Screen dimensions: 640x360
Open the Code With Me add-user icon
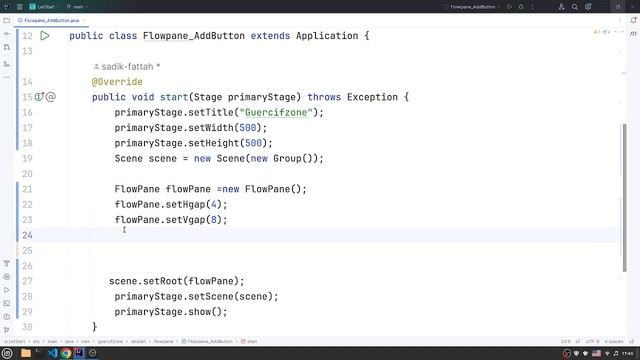click(x=561, y=7)
